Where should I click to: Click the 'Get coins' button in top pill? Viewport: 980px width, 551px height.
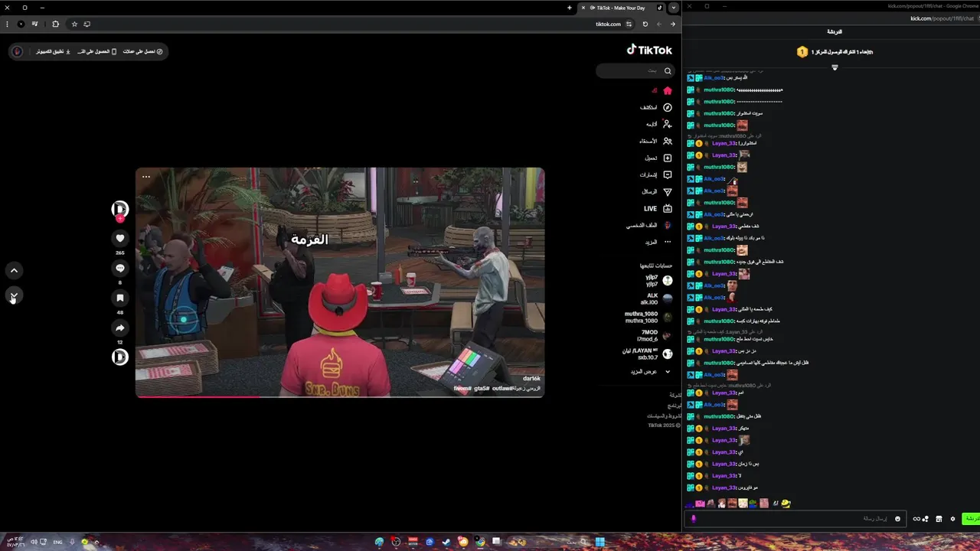tap(143, 51)
